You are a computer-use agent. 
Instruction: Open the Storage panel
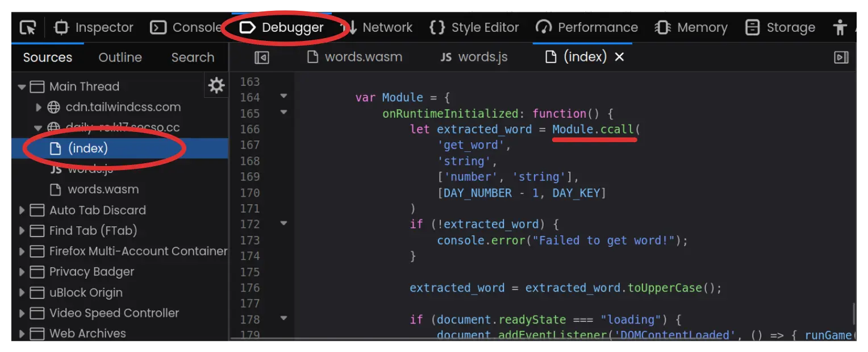point(780,27)
